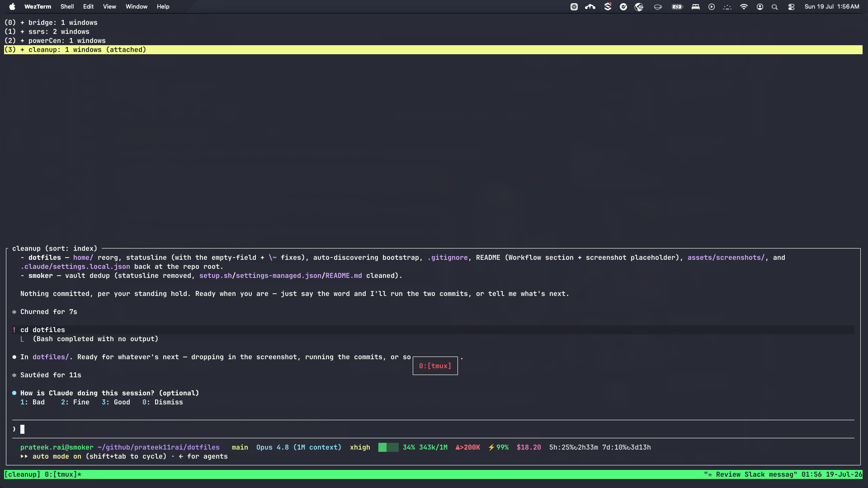Click the auto mode on indicator
The height and width of the screenshot is (488, 868).
(x=51, y=456)
